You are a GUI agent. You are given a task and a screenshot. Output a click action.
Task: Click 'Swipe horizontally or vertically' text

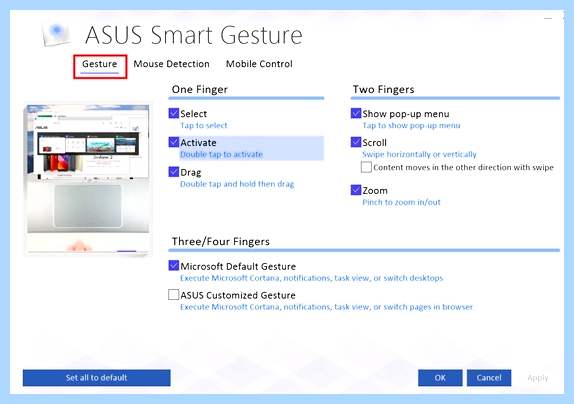pyautogui.click(x=420, y=154)
